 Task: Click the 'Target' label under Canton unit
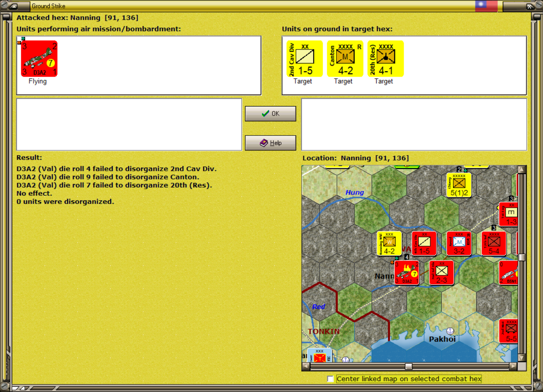pyautogui.click(x=343, y=81)
